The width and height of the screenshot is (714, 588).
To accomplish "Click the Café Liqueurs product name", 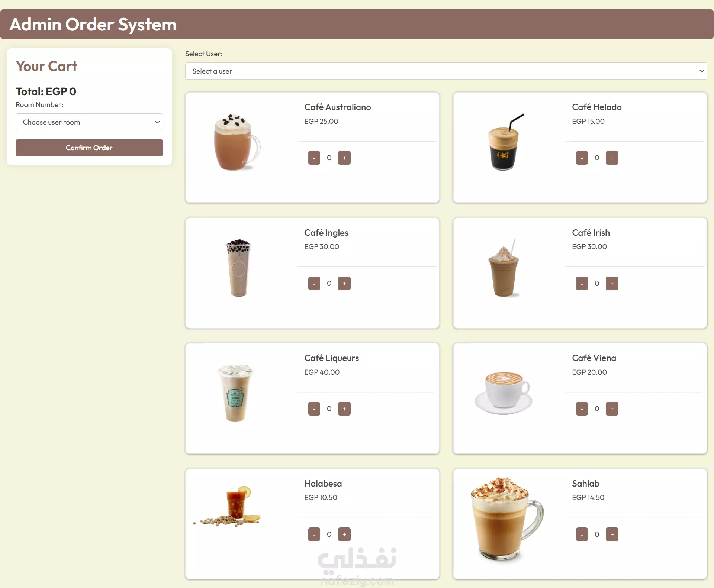I will tap(331, 358).
